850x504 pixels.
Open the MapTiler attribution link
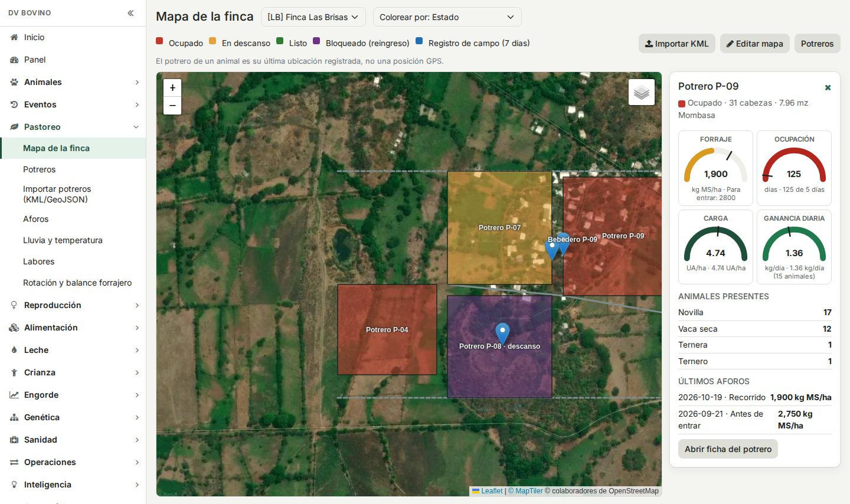click(x=525, y=491)
